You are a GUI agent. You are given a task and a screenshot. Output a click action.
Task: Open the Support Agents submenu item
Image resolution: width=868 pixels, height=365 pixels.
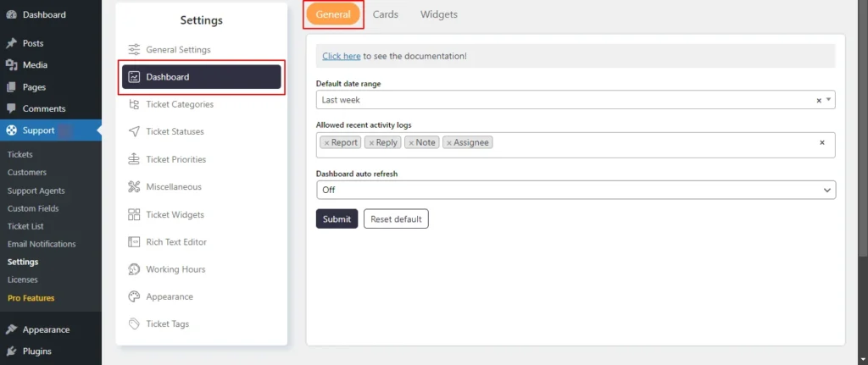(x=36, y=191)
